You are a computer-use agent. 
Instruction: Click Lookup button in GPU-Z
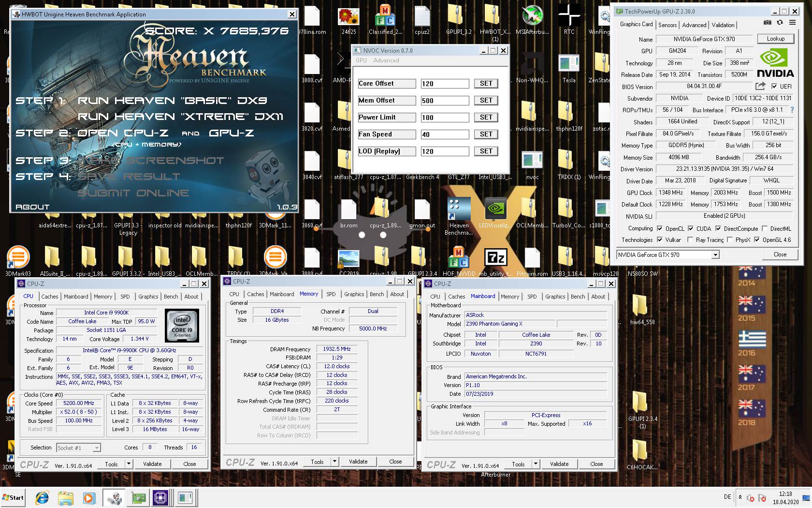point(775,39)
